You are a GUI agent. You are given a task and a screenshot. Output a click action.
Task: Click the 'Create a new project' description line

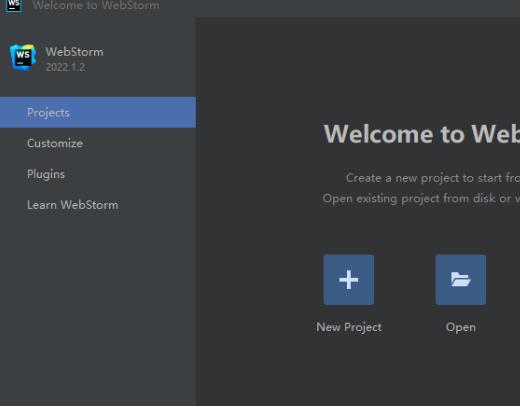pos(433,178)
